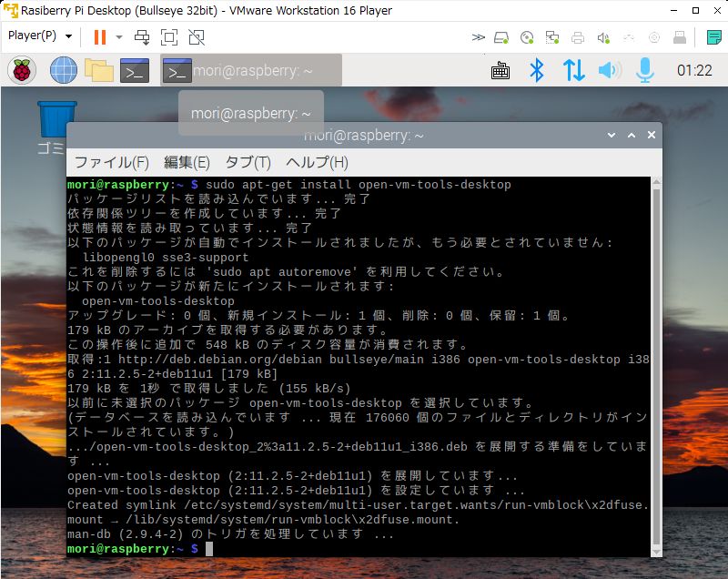This screenshot has width=728, height=579.
Task: Open the 編集(E) menu in the terminal
Action: (x=187, y=163)
